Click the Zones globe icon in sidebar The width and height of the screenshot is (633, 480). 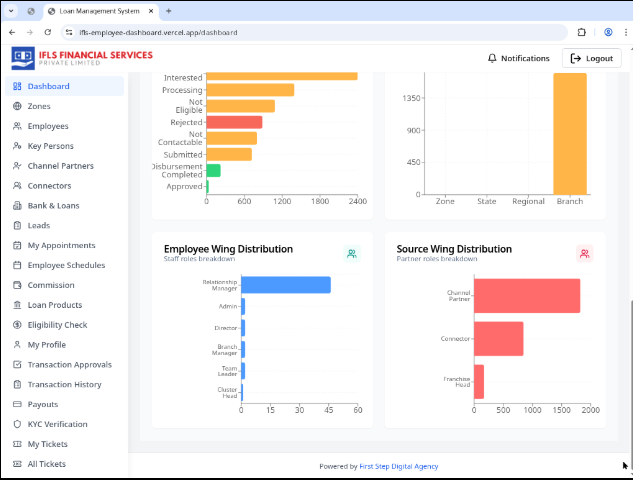point(17,106)
